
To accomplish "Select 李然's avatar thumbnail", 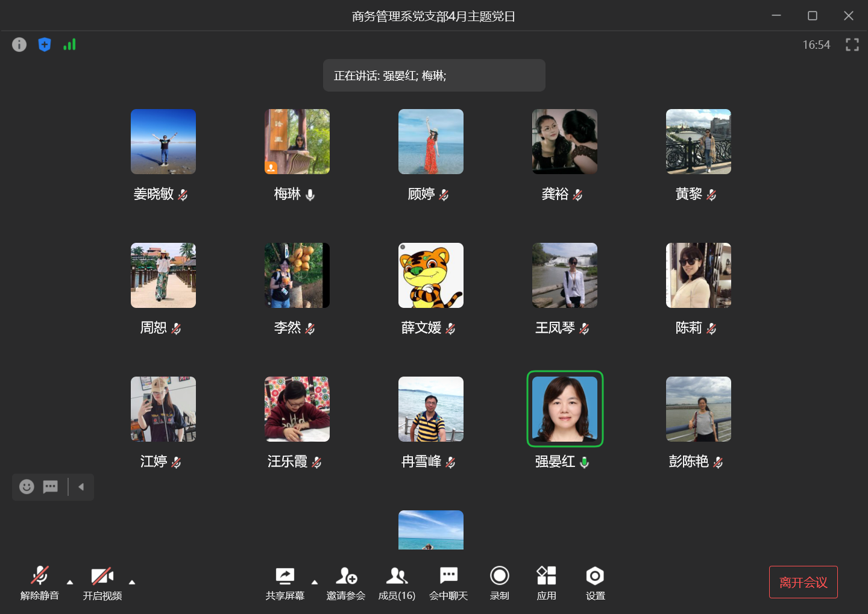I will [297, 275].
